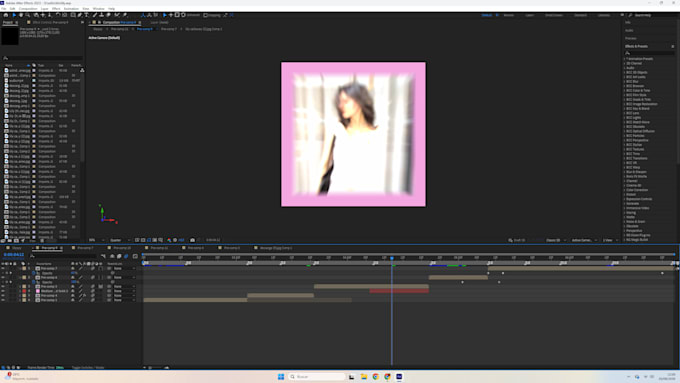Hide the Pre-comp 3 layer eye
680x383 pixels.
(x=3, y=286)
